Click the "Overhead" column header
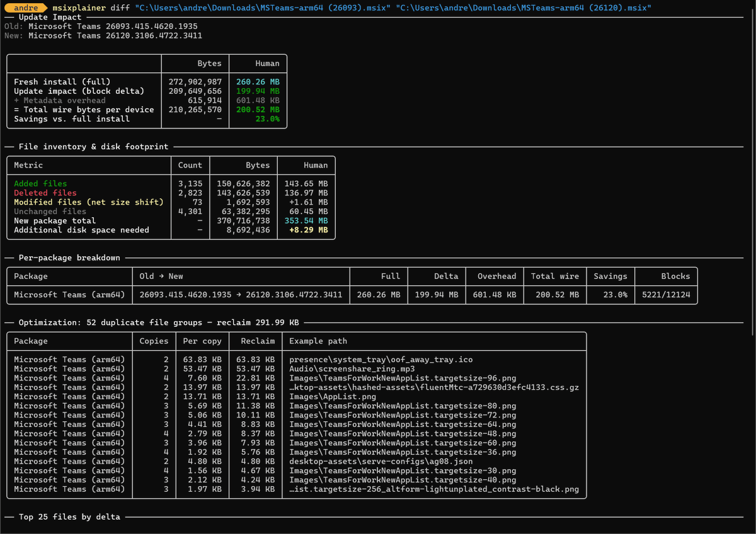The image size is (756, 534). tap(496, 276)
